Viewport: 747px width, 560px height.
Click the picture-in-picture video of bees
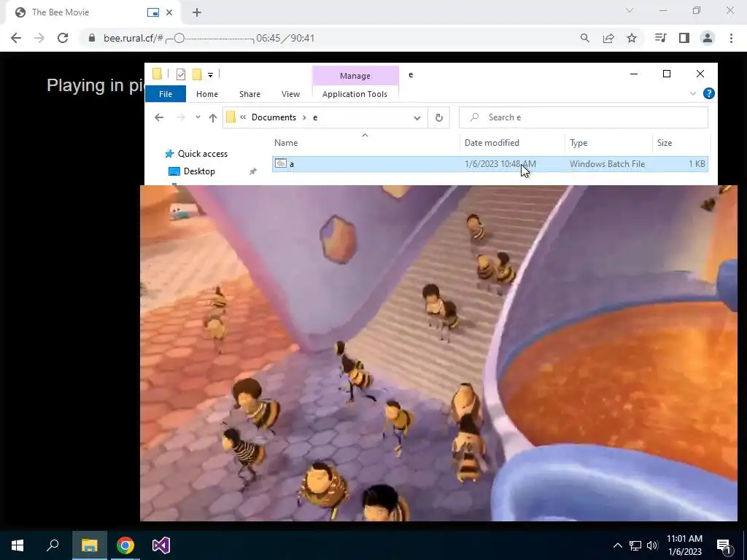(438, 353)
